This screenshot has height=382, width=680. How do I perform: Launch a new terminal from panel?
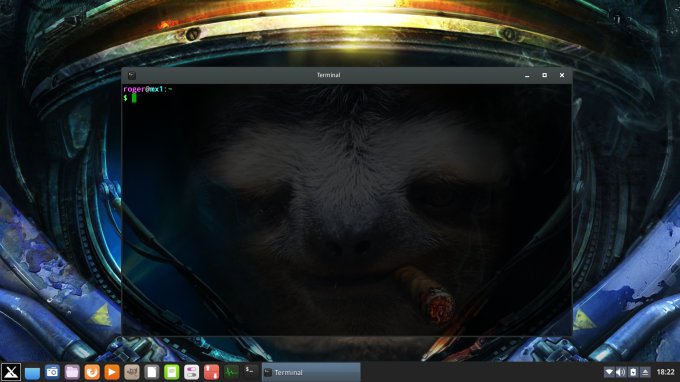click(x=250, y=371)
